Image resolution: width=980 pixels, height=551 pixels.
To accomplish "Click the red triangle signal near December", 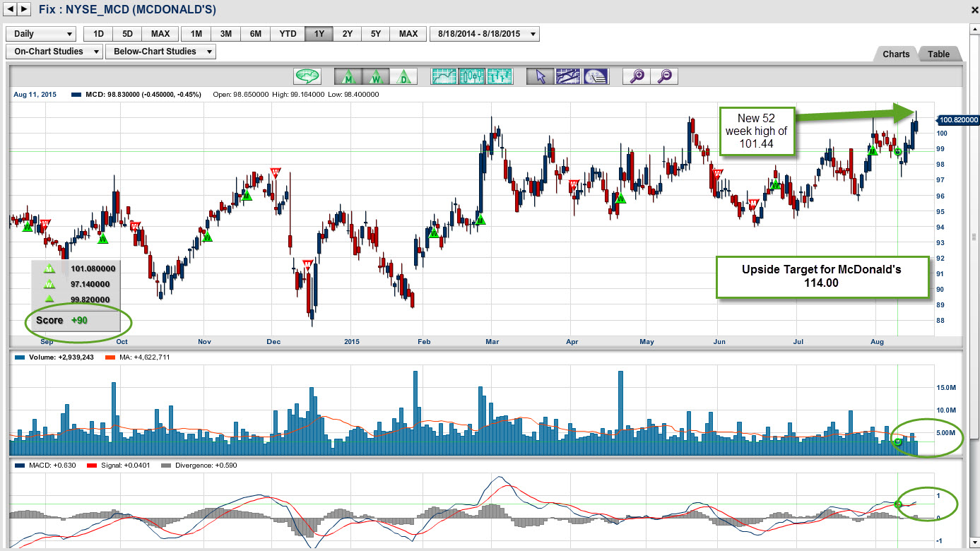I will point(276,172).
